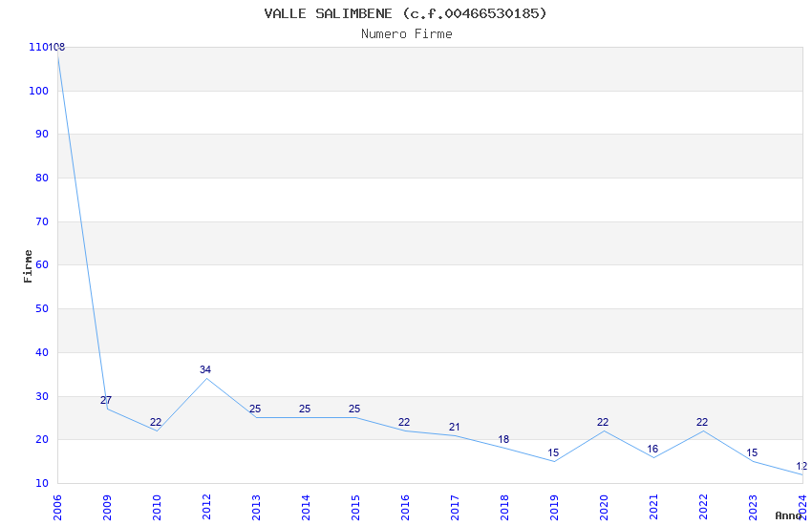Click the x-axis year label 2020
The height and width of the screenshot is (525, 812).
pyautogui.click(x=605, y=508)
